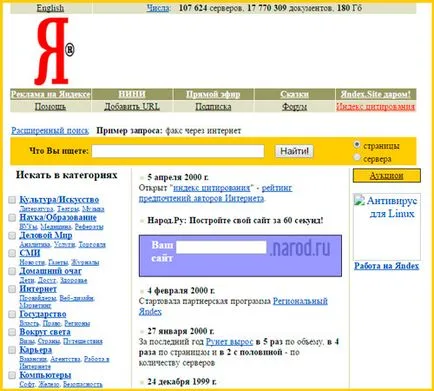Open the Здоровье subcategory link

pos(74,281)
